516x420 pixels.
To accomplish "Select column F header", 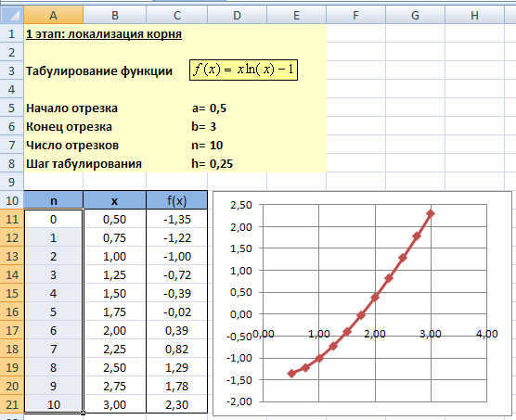I will tap(355, 15).
